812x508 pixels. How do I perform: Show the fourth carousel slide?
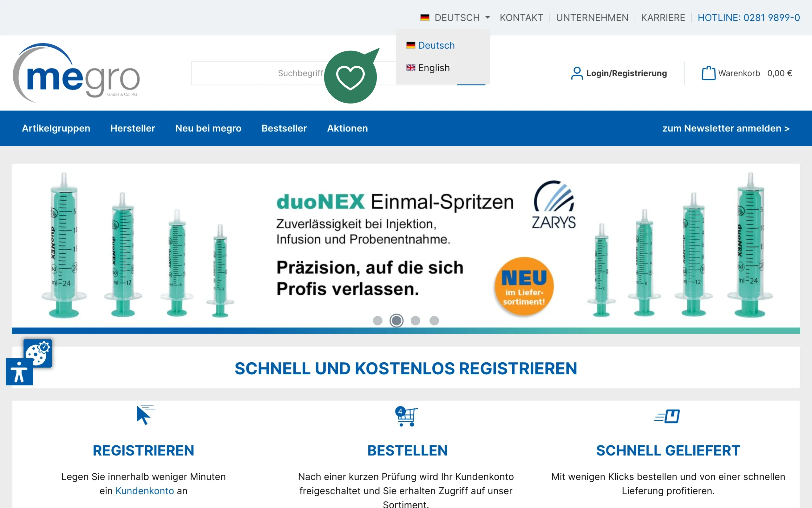434,321
